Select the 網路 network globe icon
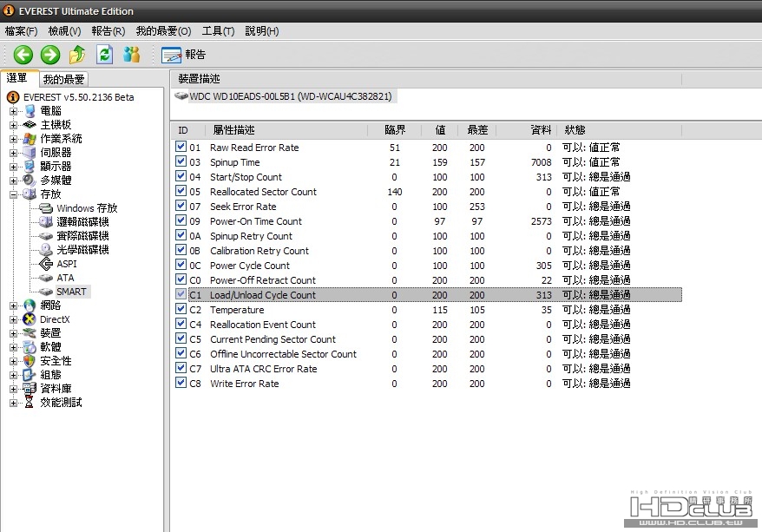 click(x=30, y=305)
